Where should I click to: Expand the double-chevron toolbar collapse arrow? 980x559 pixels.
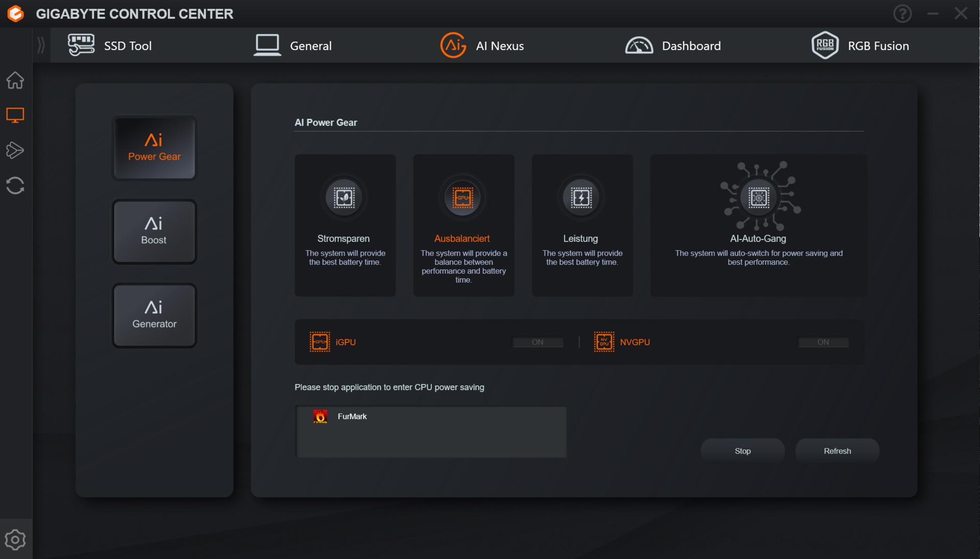click(x=41, y=45)
